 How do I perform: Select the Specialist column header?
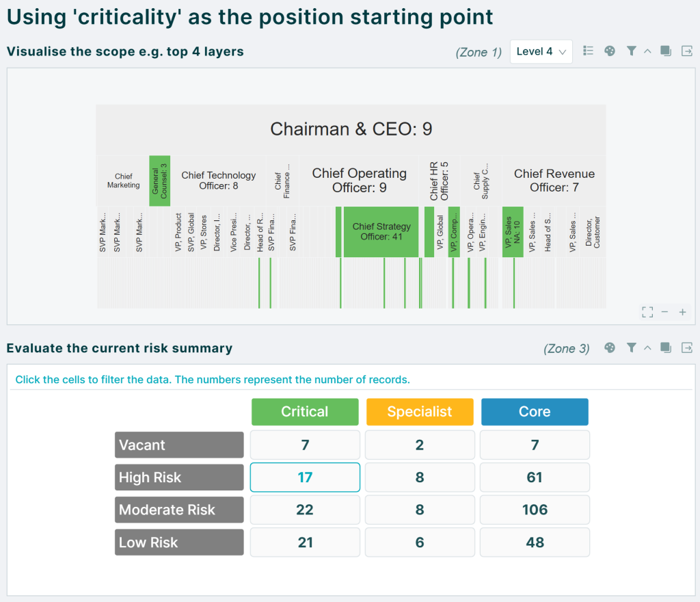click(420, 412)
